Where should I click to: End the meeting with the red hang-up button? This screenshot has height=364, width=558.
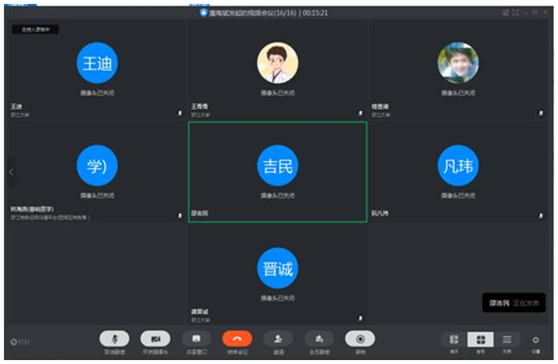237,339
